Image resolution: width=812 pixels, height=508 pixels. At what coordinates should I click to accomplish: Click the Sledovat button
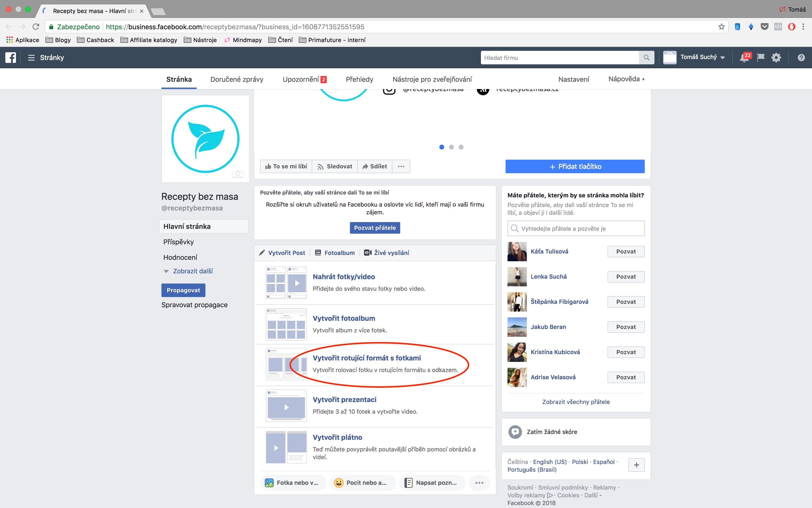click(x=334, y=166)
